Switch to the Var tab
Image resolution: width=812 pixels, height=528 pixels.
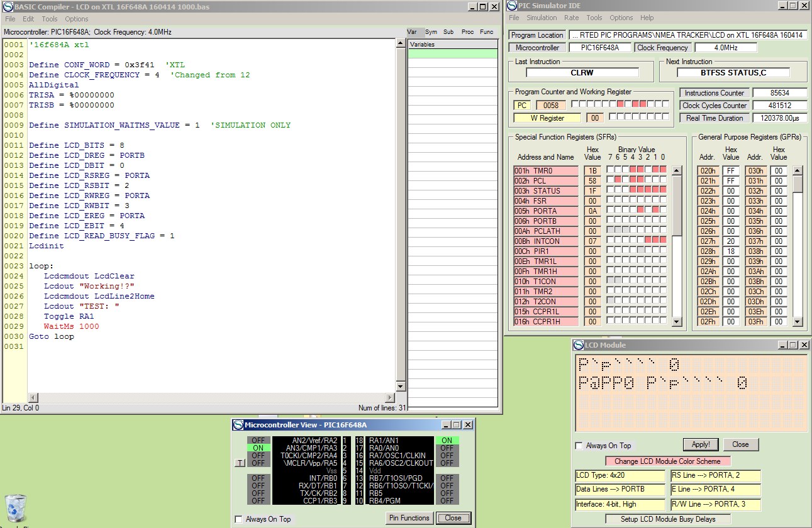pyautogui.click(x=412, y=32)
